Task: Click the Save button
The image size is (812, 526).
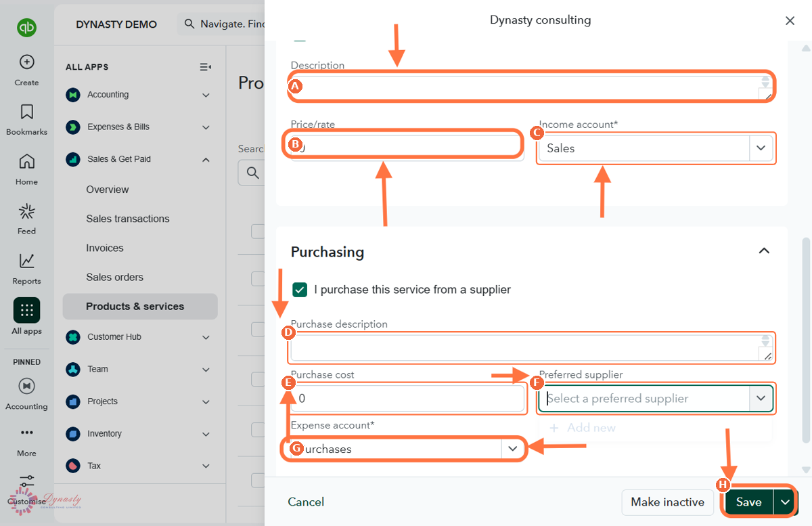Action: click(x=749, y=502)
